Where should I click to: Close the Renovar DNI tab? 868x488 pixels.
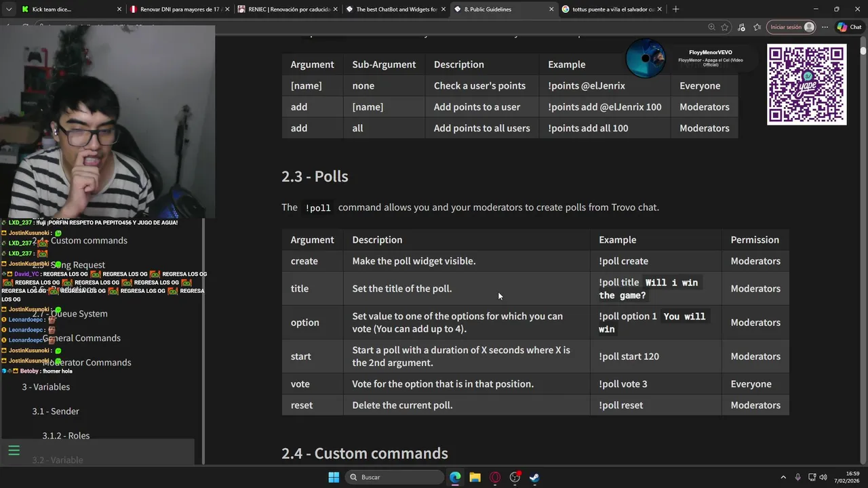coord(227,9)
